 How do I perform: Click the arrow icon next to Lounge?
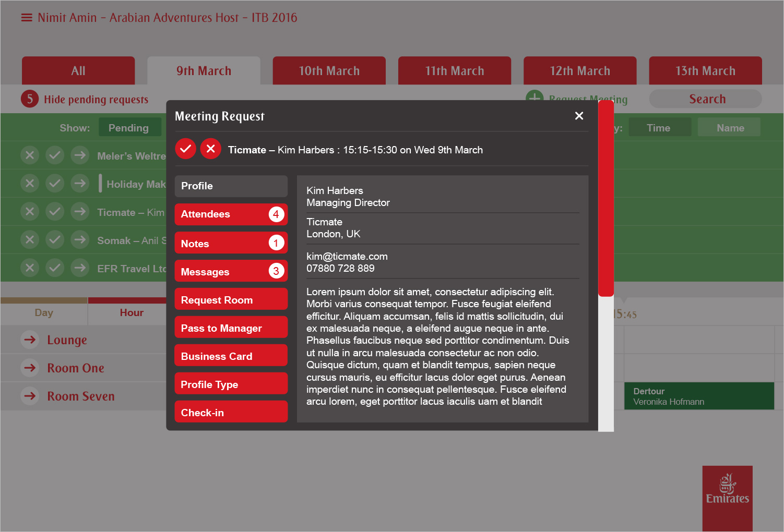point(30,340)
